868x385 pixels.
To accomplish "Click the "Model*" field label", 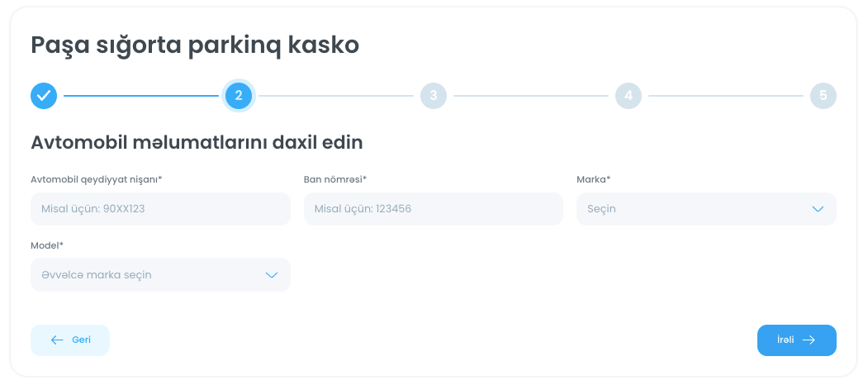I will coord(47,245).
